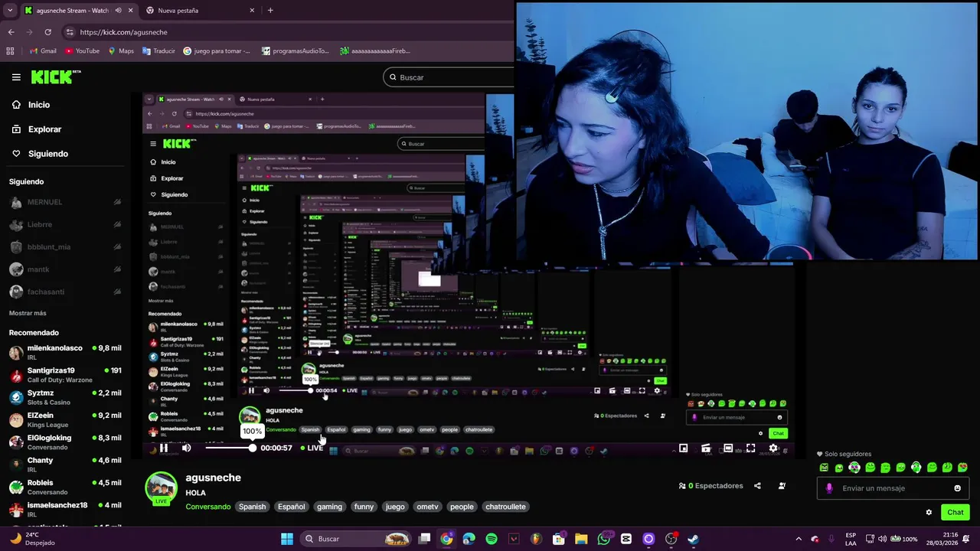The image size is (980, 551).
Task: Open emote picker in message box
Action: pos(957,488)
